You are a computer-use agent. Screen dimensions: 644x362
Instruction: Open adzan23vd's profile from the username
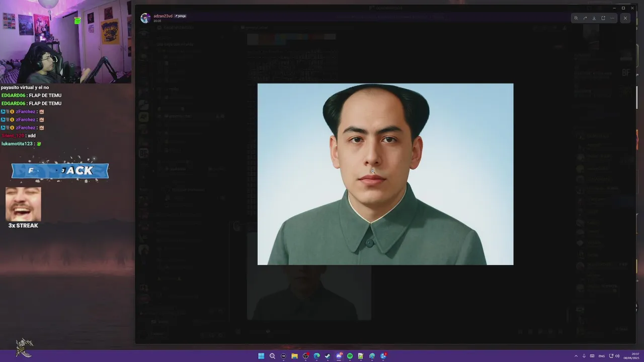[163, 16]
